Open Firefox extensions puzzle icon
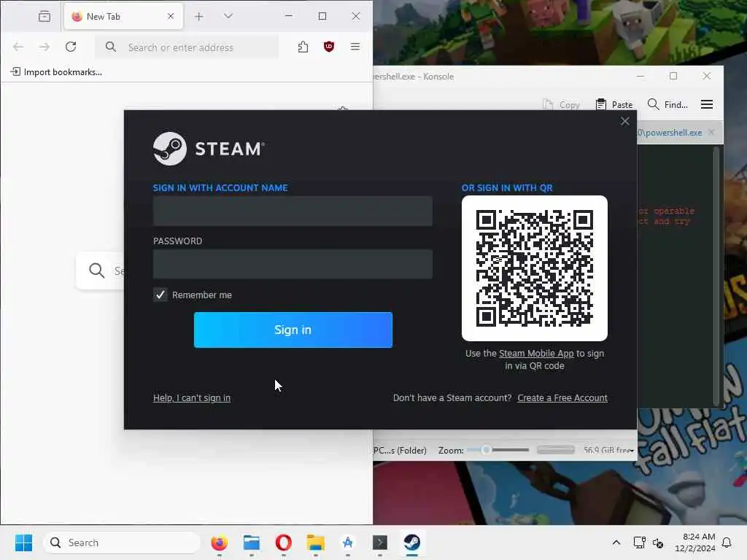 click(303, 47)
